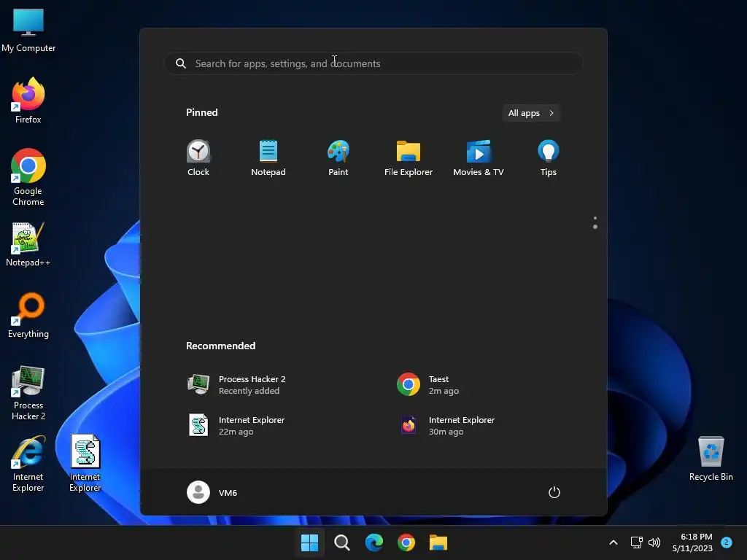
Task: Select the Notepad++ desktop shortcut
Action: pos(28,244)
